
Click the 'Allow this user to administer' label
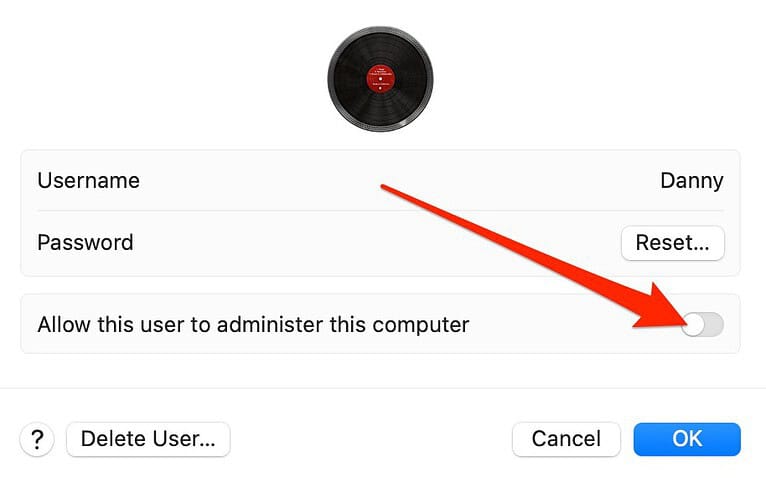click(253, 325)
